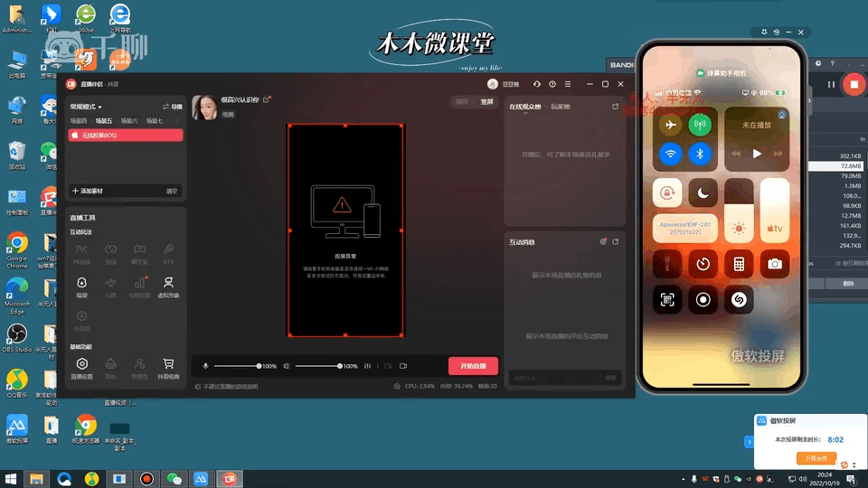868x488 pixels.
Task: Open the 虚拟形象 avatar tool
Action: pyautogui.click(x=168, y=287)
